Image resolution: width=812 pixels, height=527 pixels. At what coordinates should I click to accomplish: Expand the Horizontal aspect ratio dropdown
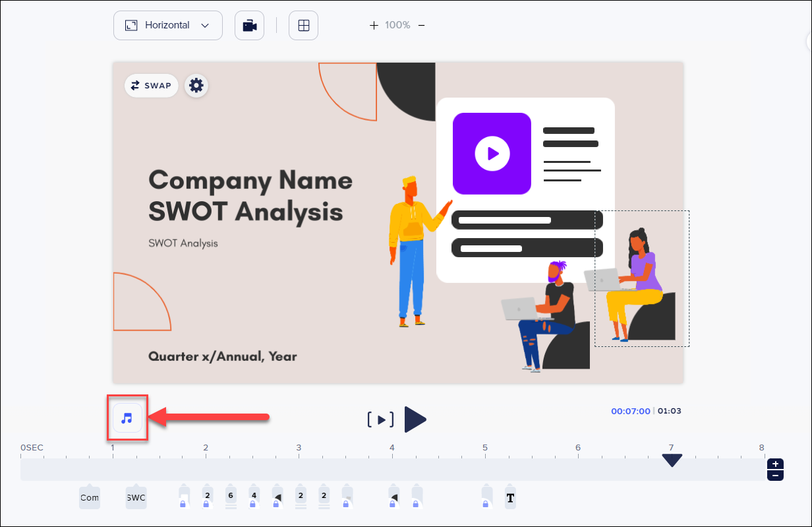pos(168,26)
